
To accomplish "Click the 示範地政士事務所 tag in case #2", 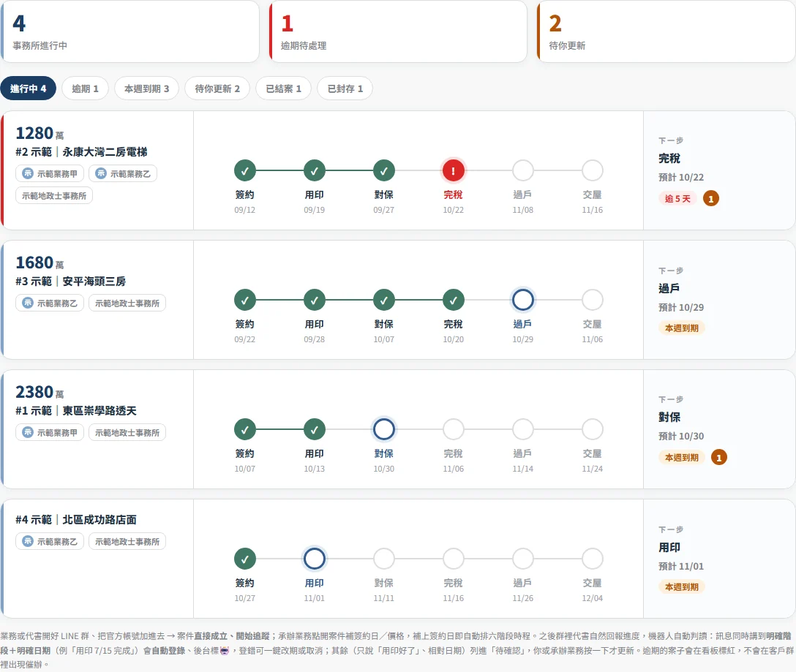I will coord(54,196).
